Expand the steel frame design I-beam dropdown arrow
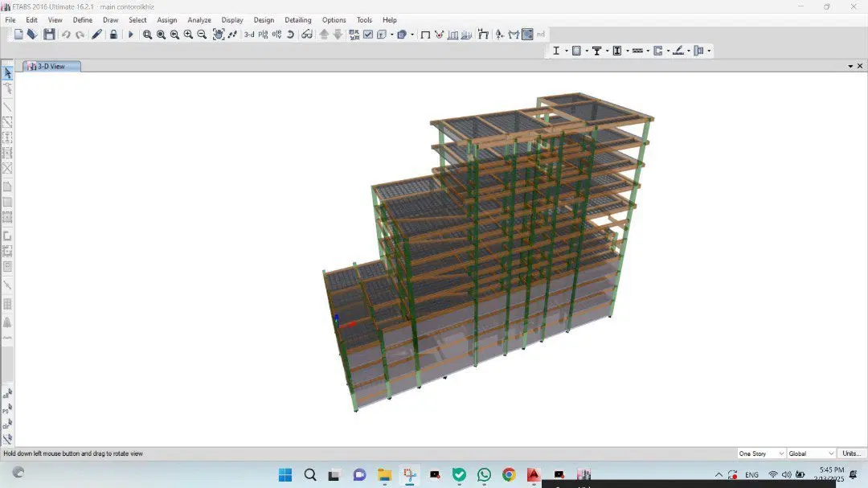Viewport: 868px width, 488px height. click(x=567, y=51)
